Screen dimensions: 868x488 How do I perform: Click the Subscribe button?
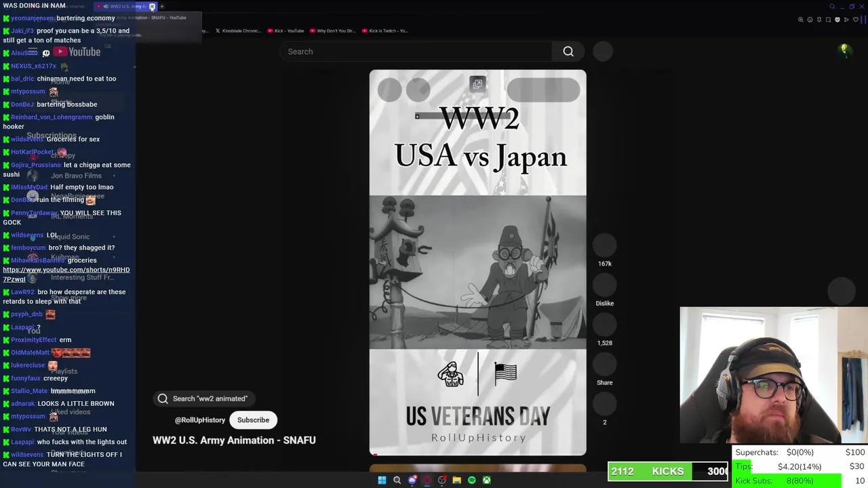253,420
